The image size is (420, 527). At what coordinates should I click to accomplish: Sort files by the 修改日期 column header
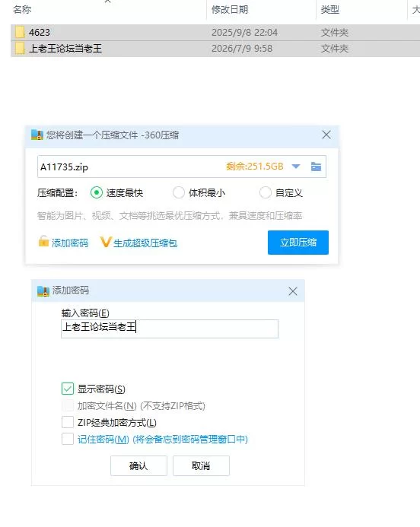coord(230,9)
